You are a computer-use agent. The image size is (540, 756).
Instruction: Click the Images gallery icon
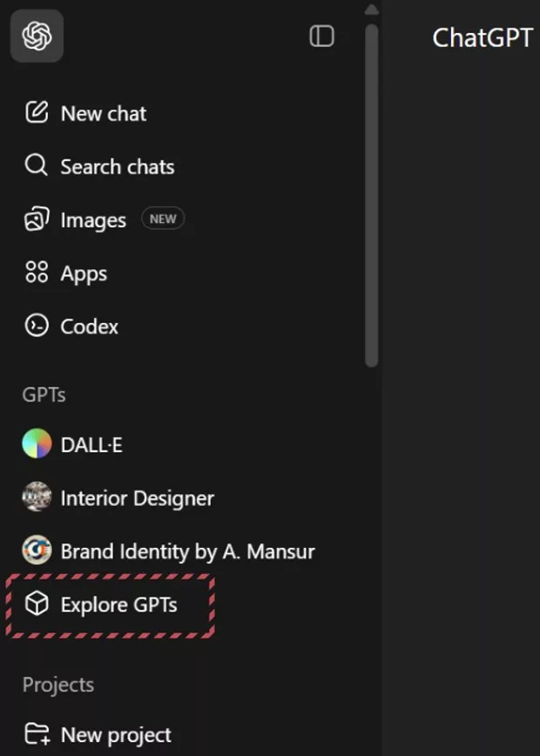[x=37, y=220]
